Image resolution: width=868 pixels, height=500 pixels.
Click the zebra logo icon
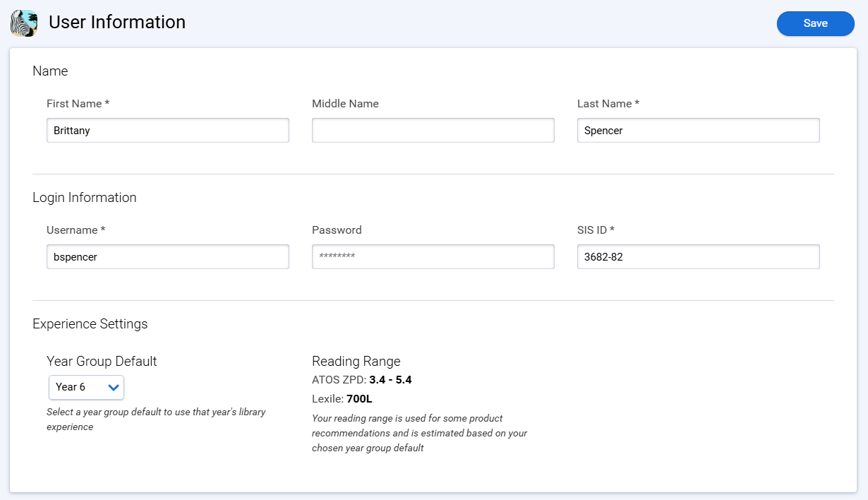coord(24,23)
